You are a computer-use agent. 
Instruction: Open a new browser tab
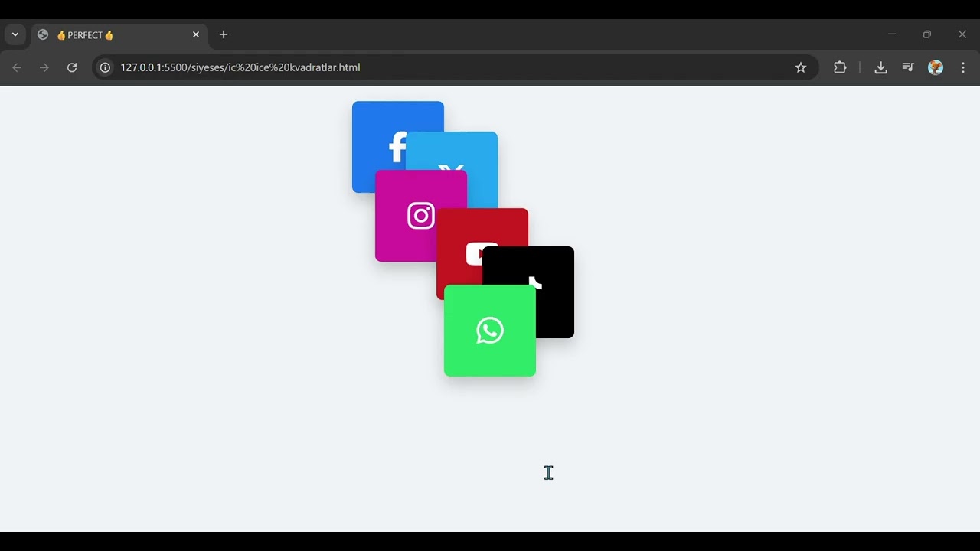(x=224, y=34)
